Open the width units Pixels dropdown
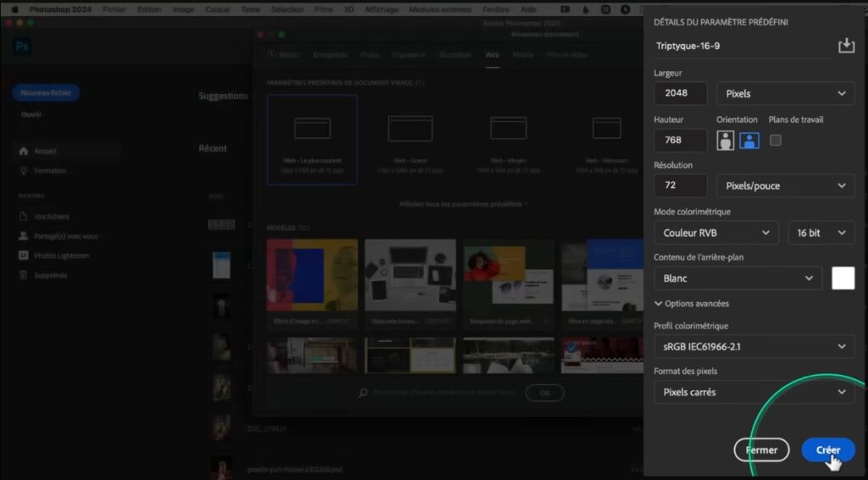Screen dimensions: 868x480 point(785,93)
